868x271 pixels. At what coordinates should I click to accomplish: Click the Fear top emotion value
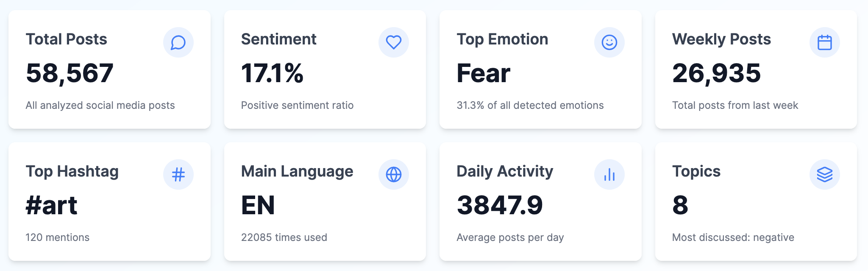(484, 73)
